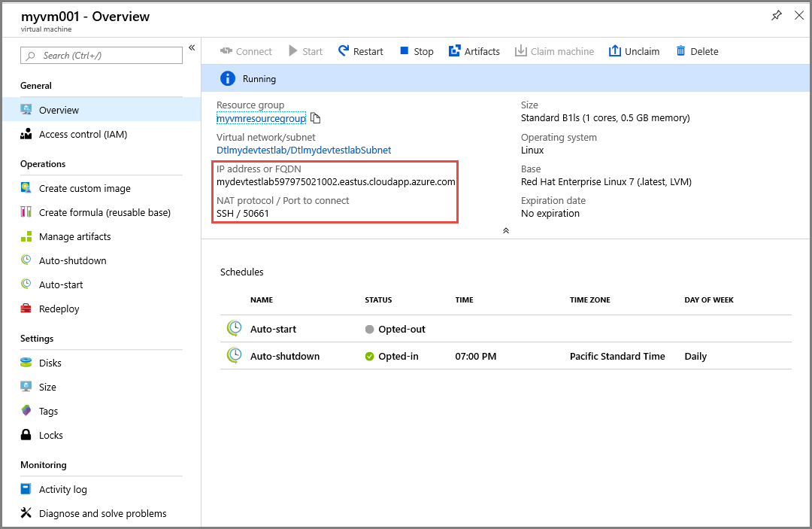812x529 pixels.
Task: Click the TIME ZONE column header
Action: tap(590, 300)
